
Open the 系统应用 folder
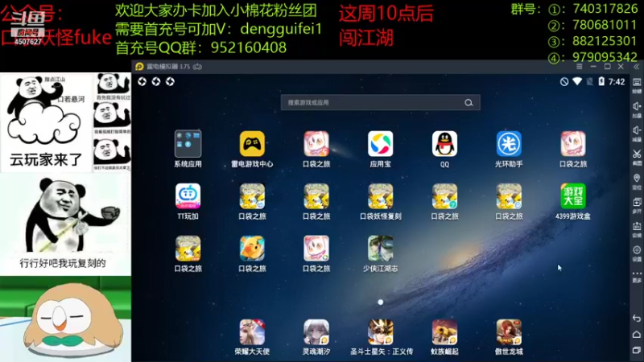click(188, 144)
